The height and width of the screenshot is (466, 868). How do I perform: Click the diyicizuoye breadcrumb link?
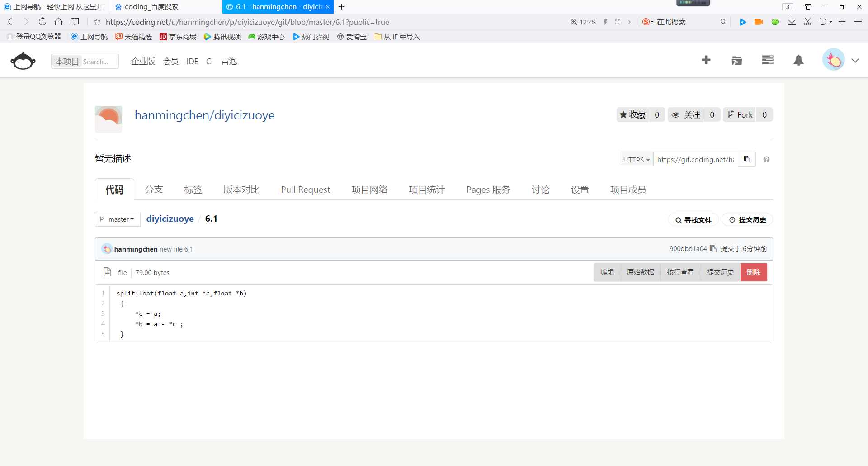click(170, 219)
